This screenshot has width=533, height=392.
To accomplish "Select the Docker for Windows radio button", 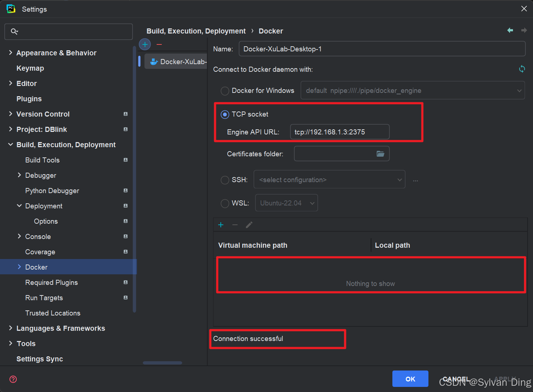I will pos(225,91).
